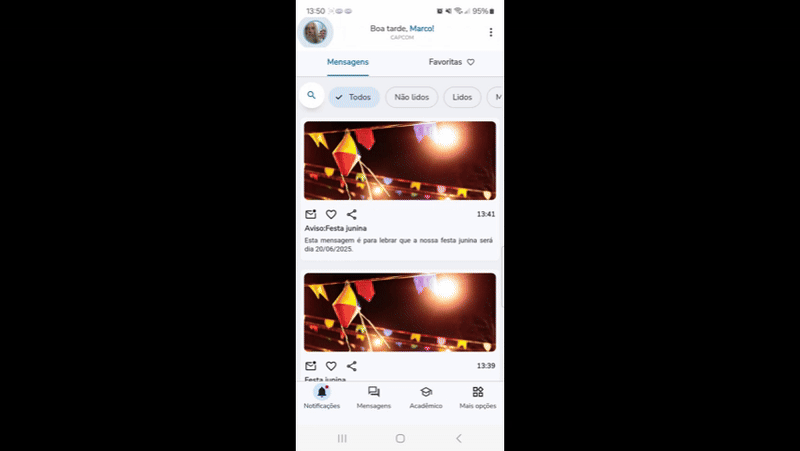This screenshot has width=800, height=451.
Task: Tap the search magnifier icon
Action: [311, 95]
